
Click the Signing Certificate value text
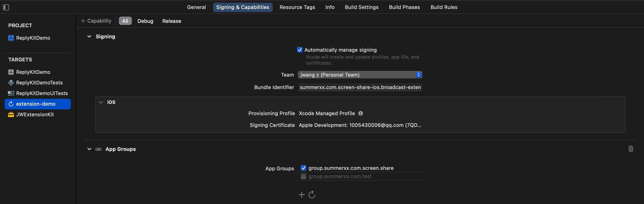click(360, 125)
